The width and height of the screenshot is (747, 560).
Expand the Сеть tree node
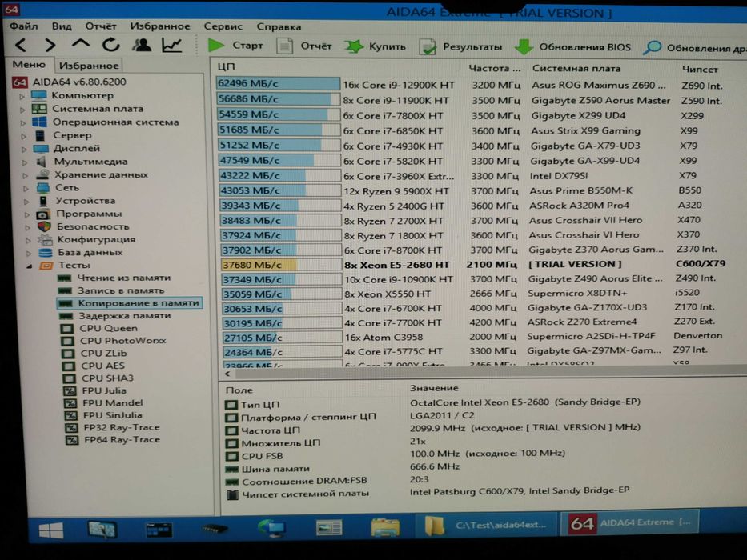[26, 189]
